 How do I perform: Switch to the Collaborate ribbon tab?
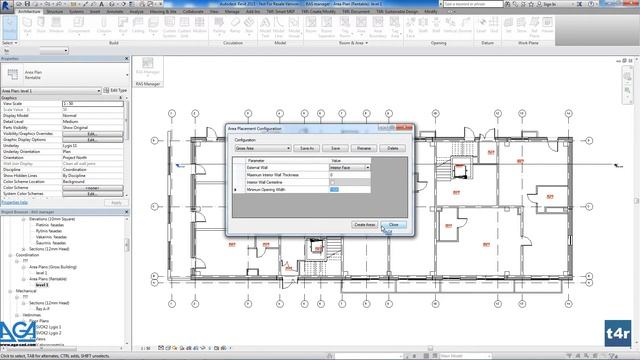[x=193, y=11]
